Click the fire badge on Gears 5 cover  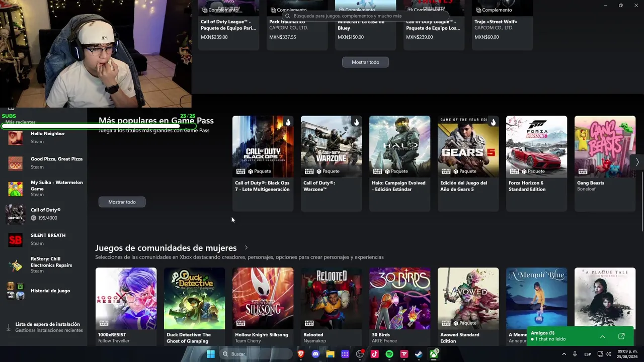point(493,122)
